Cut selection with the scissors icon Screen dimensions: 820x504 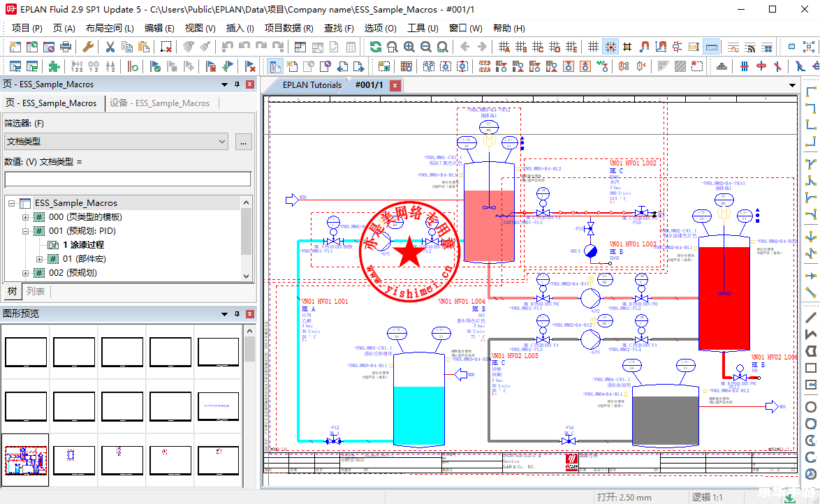(x=110, y=47)
